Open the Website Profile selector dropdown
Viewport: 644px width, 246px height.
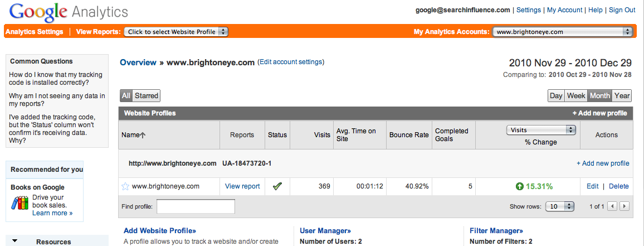(176, 32)
